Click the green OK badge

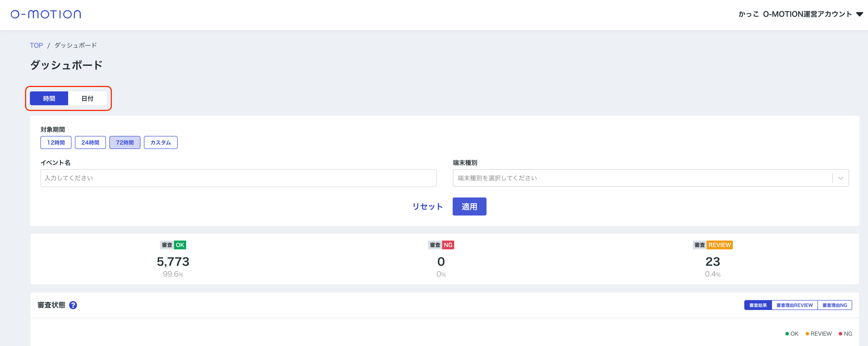pos(180,245)
